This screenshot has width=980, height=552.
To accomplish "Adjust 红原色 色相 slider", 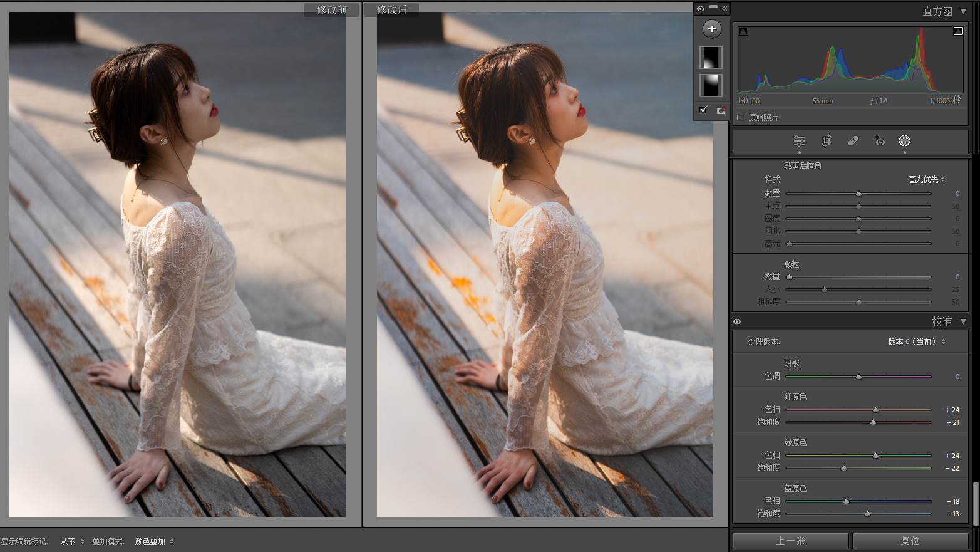I will point(859,410).
